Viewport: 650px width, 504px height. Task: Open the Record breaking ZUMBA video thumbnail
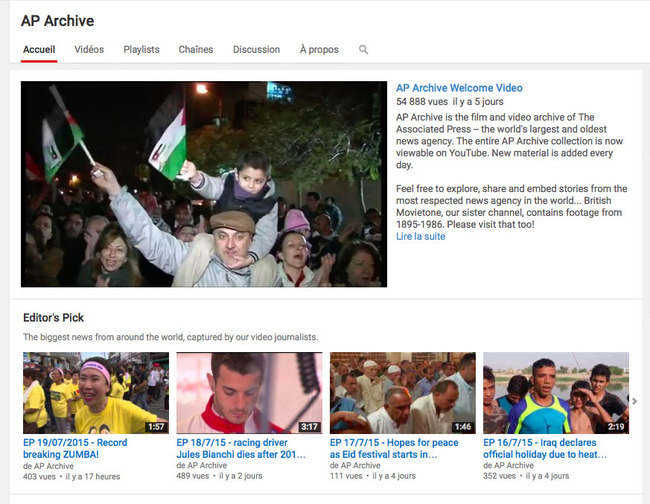[96, 393]
